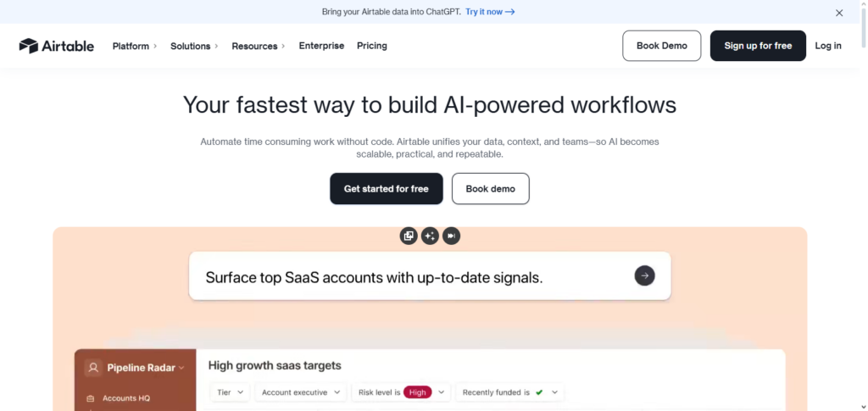This screenshot has height=411, width=868.
Task: Dismiss the ChatGPT announcement banner
Action: [x=839, y=13]
